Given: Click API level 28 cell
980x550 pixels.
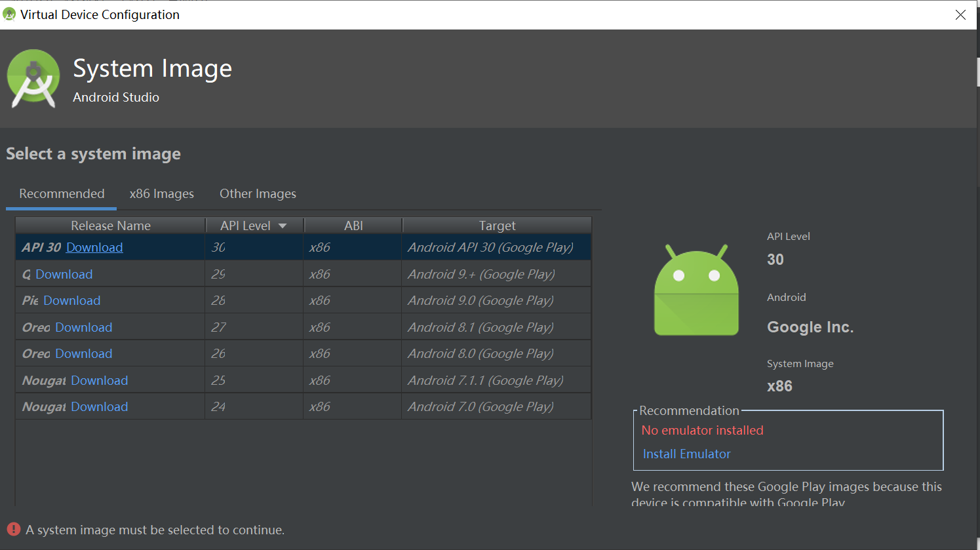Looking at the screenshot, I should (x=254, y=300).
